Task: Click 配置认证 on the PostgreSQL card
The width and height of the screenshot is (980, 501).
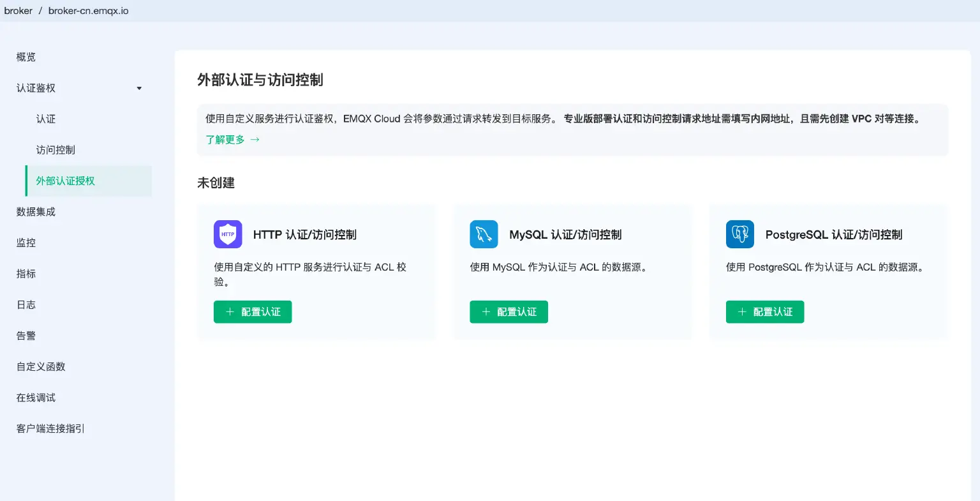Action: pyautogui.click(x=764, y=311)
